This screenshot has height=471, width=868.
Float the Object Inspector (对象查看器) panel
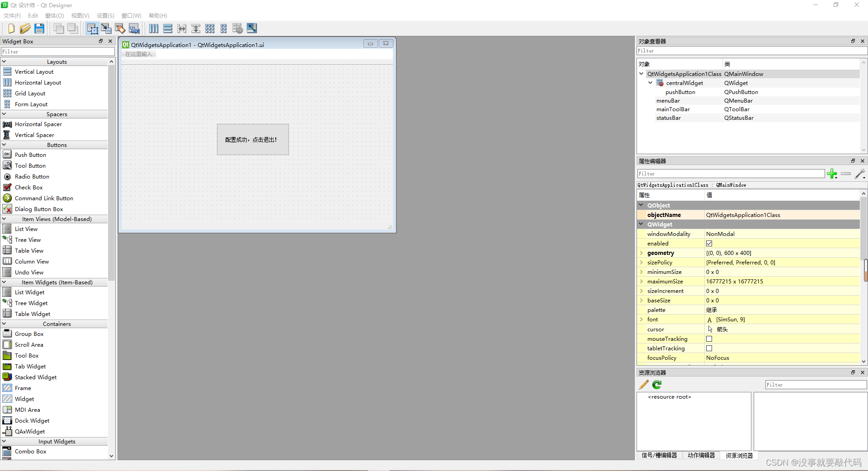[x=853, y=41]
